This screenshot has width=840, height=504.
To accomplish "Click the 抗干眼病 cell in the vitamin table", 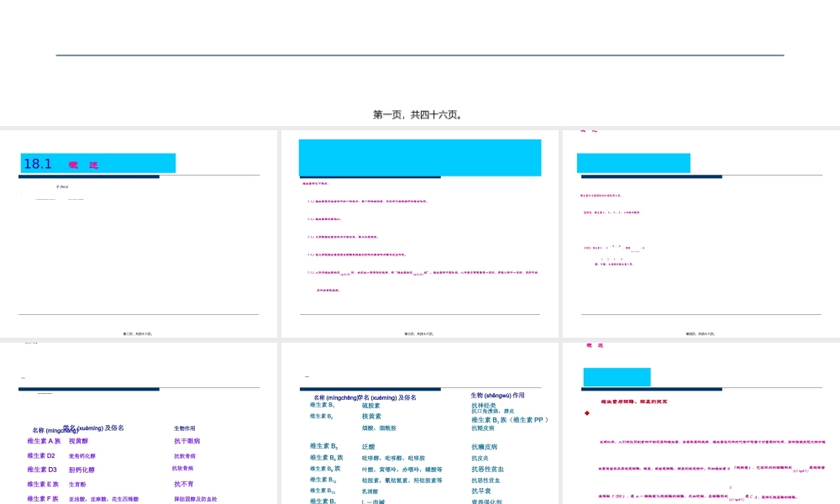I will tap(187, 440).
